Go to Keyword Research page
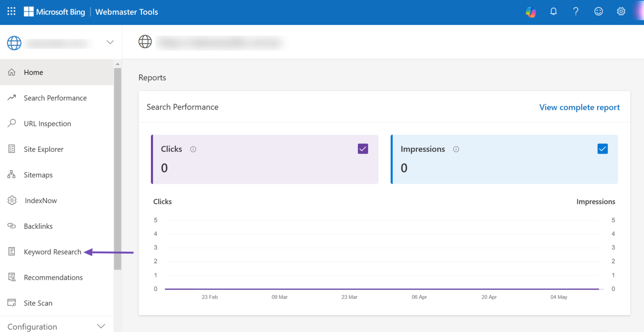Viewport: 644px width, 332px height. click(52, 252)
